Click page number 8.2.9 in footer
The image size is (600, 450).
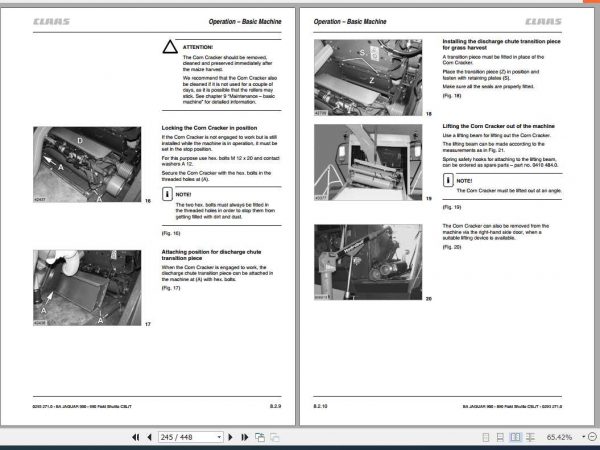(276, 406)
